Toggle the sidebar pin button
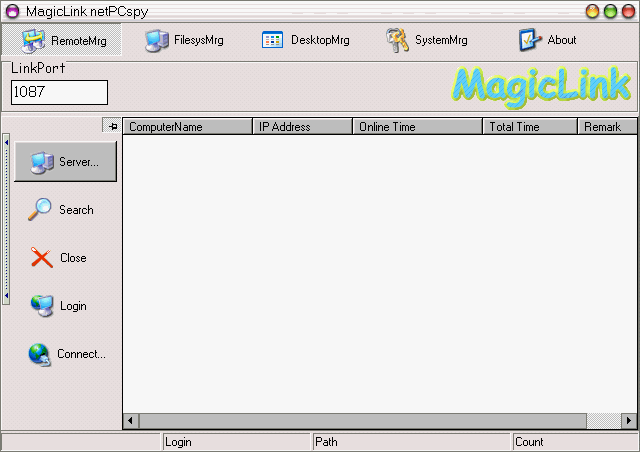The image size is (640, 452). pyautogui.click(x=112, y=126)
